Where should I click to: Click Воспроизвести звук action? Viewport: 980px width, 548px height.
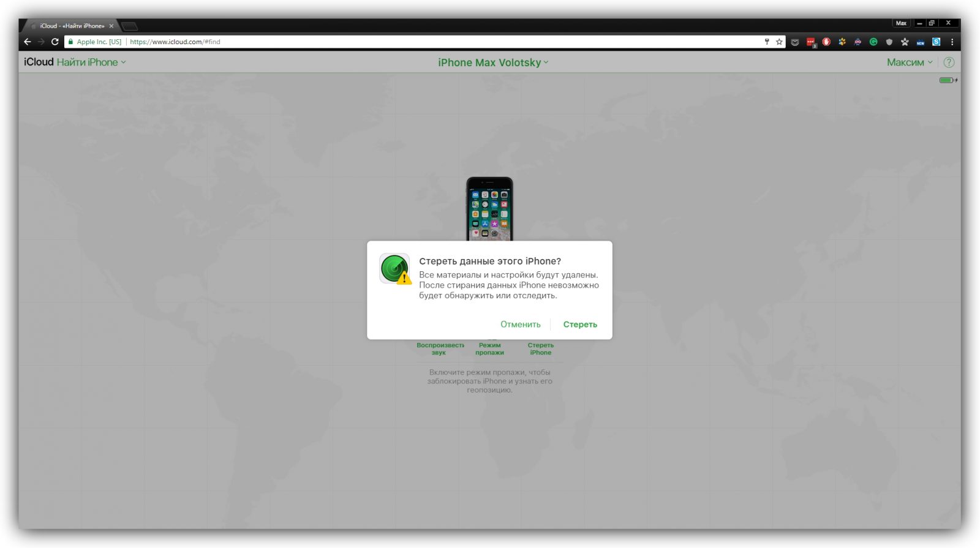click(x=440, y=348)
